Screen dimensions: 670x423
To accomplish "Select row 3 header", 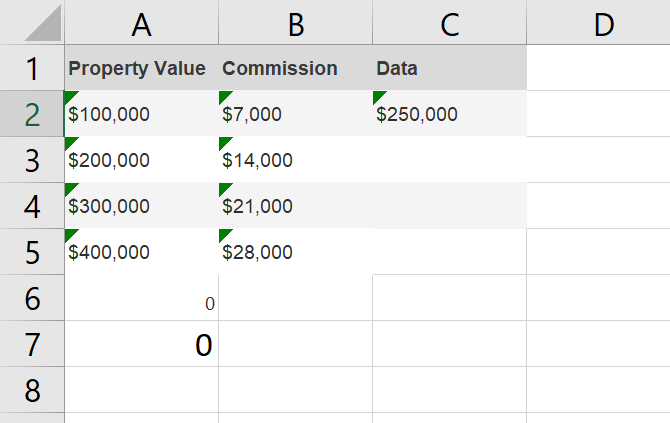I will coord(32,160).
